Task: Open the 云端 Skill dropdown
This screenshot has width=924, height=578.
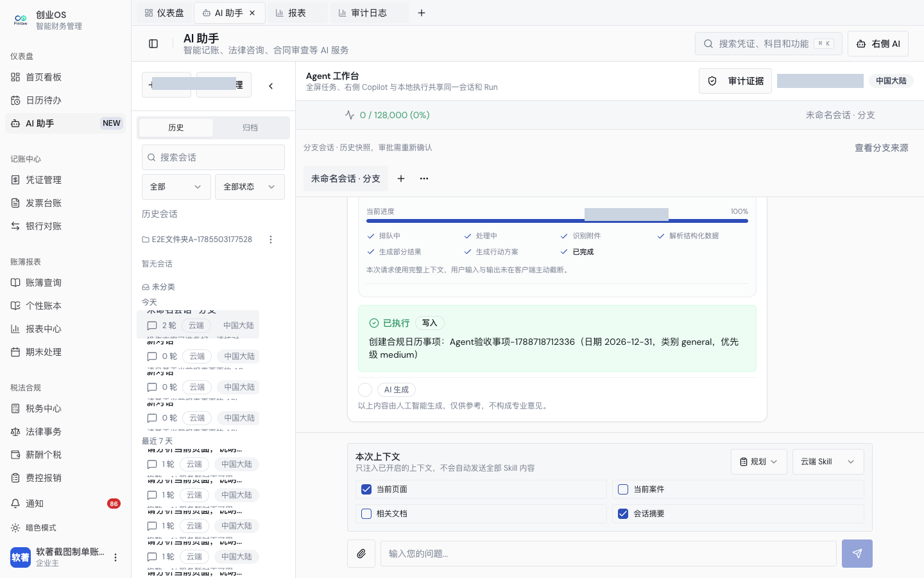Action: (828, 462)
